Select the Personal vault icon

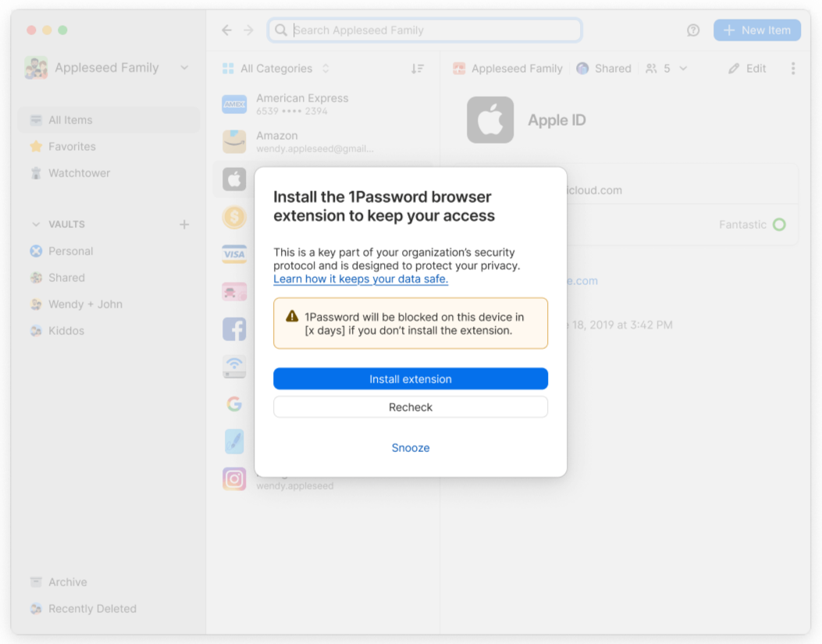click(37, 251)
